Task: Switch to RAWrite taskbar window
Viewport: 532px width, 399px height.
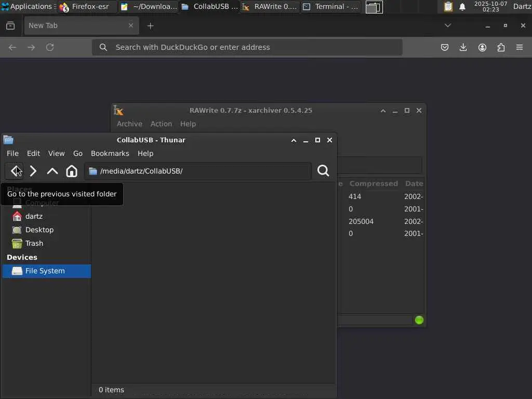Action: click(270, 7)
